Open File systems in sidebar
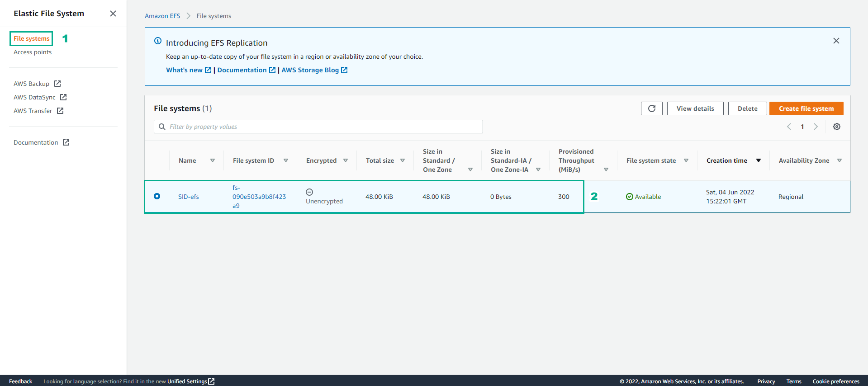The width and height of the screenshot is (868, 386). point(31,38)
